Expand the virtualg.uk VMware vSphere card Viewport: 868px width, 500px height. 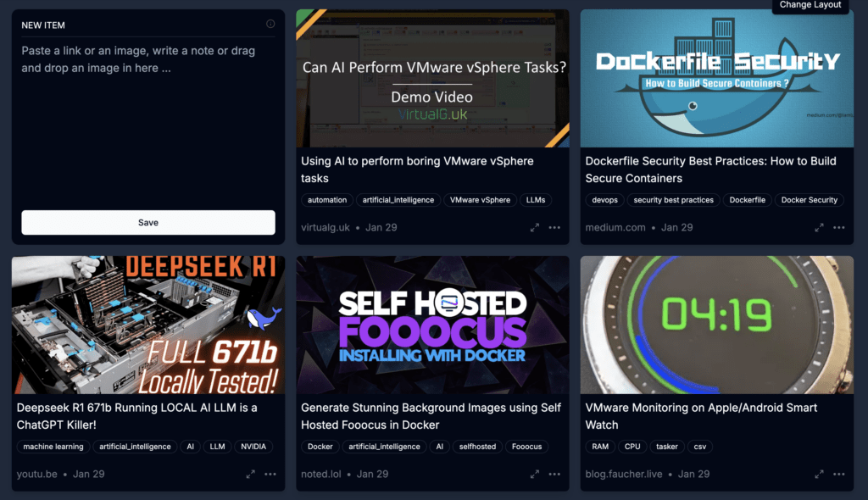(535, 228)
